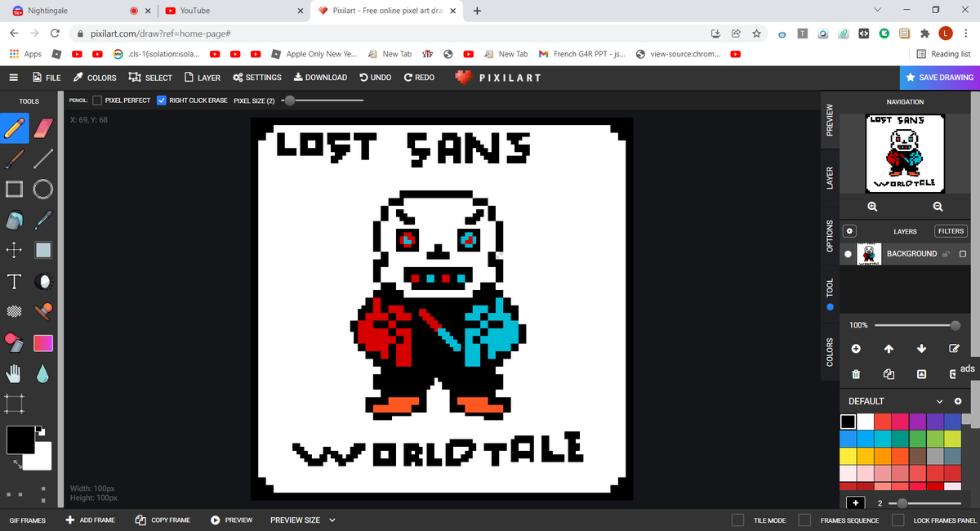Duplicate the current layer

pos(889,374)
